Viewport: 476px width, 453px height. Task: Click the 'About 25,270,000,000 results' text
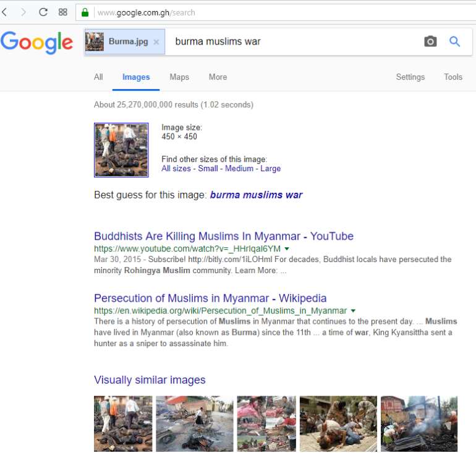pyautogui.click(x=173, y=104)
